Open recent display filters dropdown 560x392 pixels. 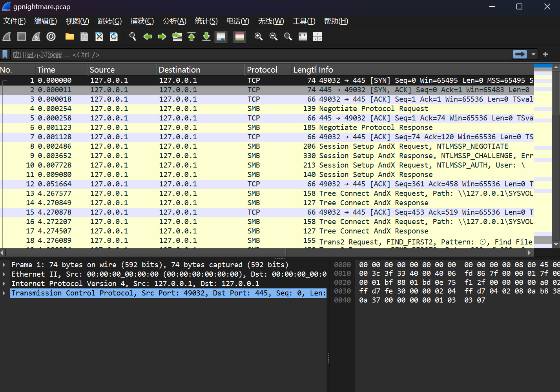pos(533,54)
